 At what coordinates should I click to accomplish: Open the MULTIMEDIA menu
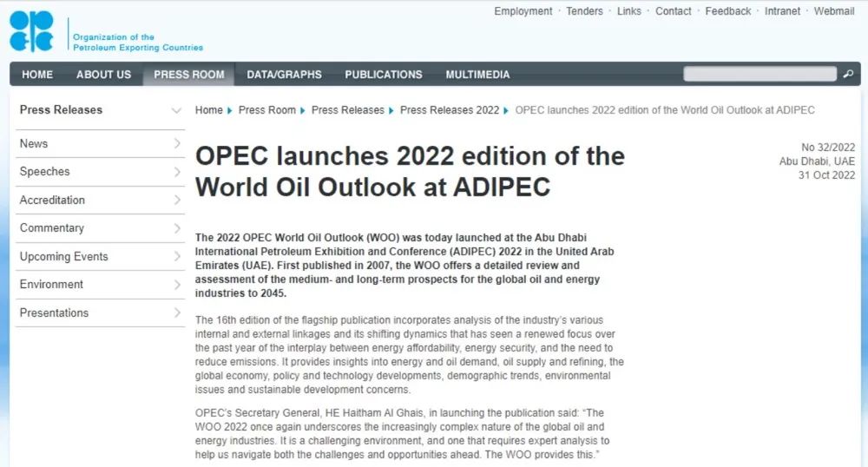477,75
